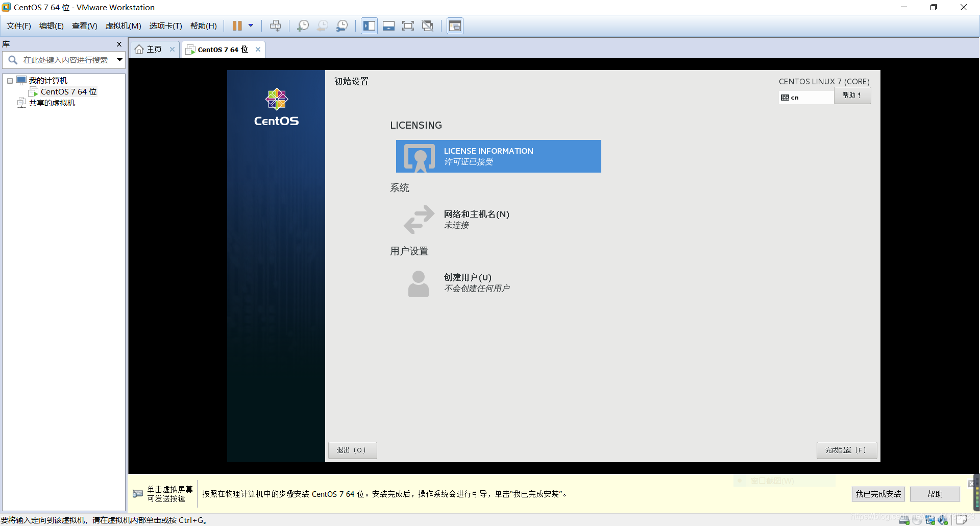Toggle the thumbnail bar view
This screenshot has height=526, width=980.
(x=388, y=26)
